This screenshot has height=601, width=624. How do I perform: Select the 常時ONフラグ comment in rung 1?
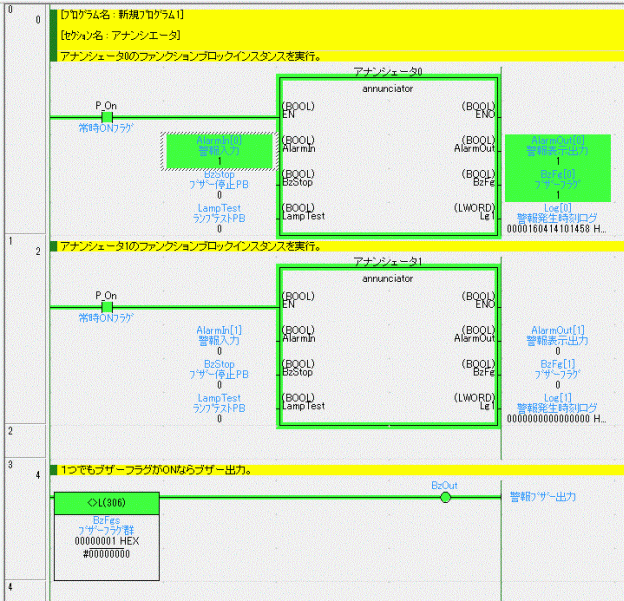(106, 318)
